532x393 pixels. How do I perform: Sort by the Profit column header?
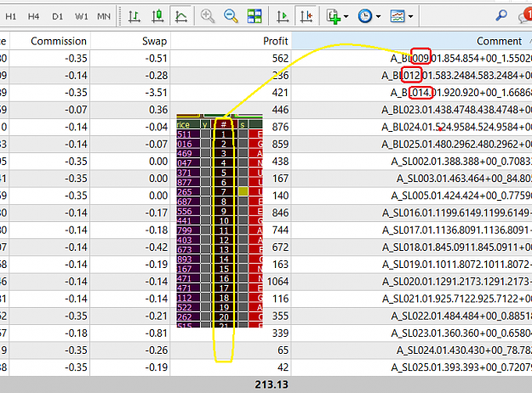point(276,41)
